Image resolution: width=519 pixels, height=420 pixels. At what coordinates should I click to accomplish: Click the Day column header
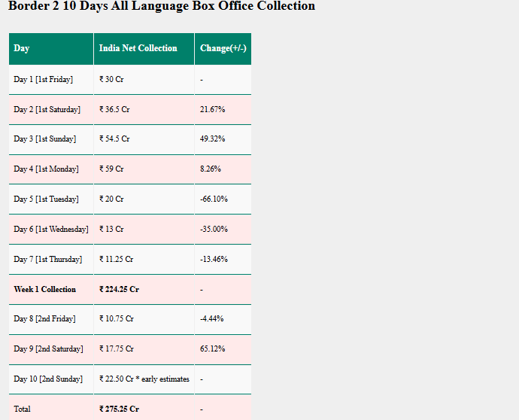point(22,48)
